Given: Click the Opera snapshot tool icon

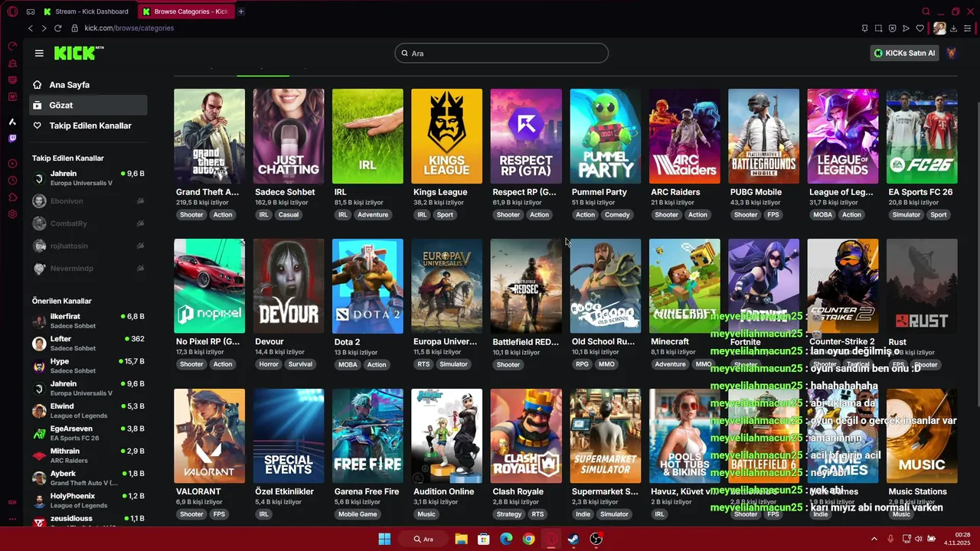Looking at the screenshot, I should tap(878, 28).
